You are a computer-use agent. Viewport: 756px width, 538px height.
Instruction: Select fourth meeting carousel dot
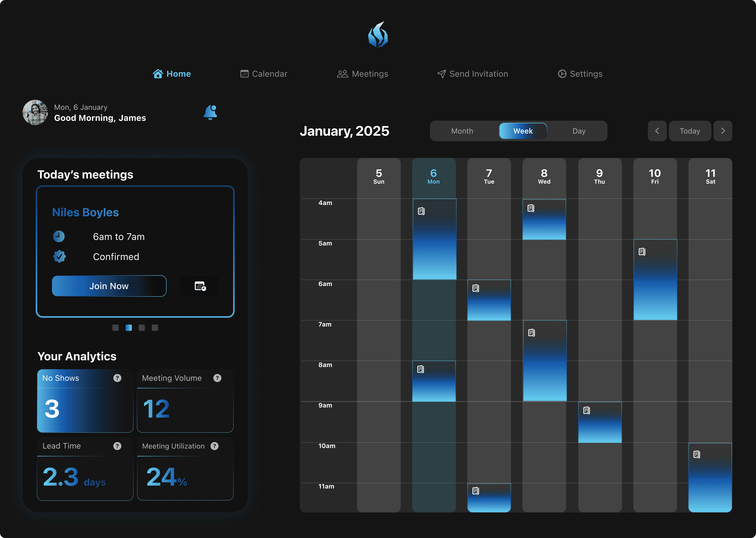155,328
